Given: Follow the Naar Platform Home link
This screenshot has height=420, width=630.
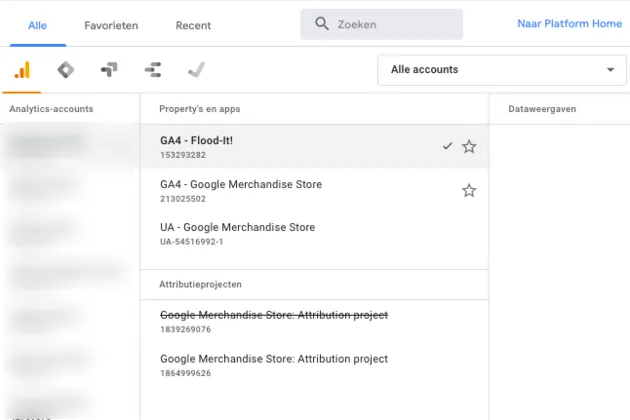Looking at the screenshot, I should 569,24.
